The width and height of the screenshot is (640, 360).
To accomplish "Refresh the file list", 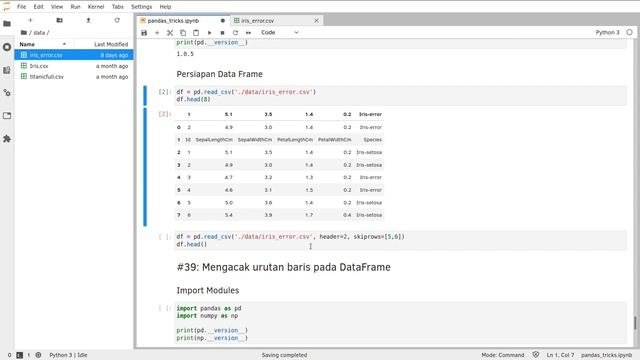I will tap(117, 20).
